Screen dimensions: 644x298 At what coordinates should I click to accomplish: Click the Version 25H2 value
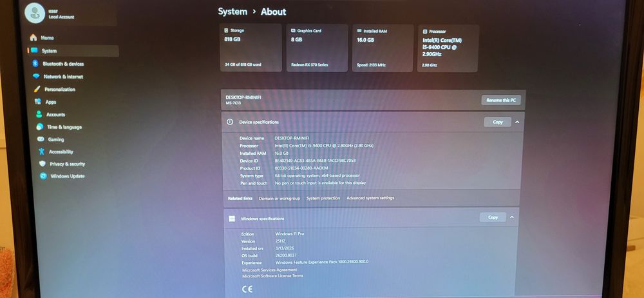280,241
